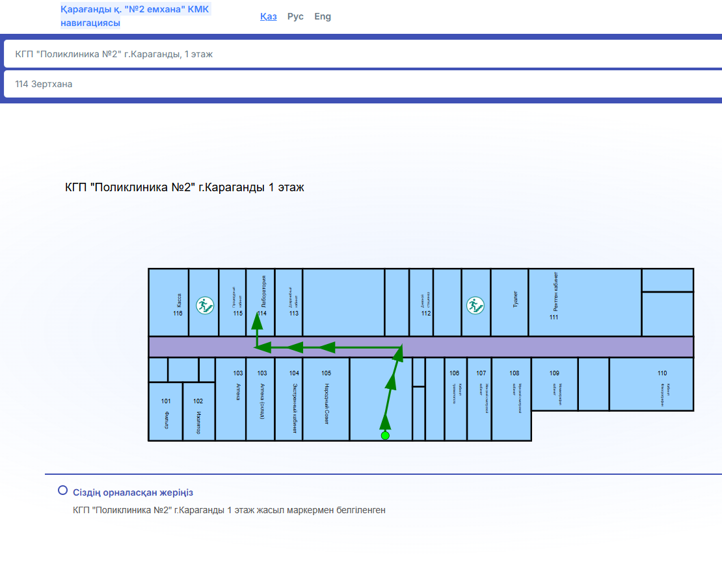Open the Қарағанды №2 емхана navigation title
Screen dimensions: 722x588
point(135,16)
